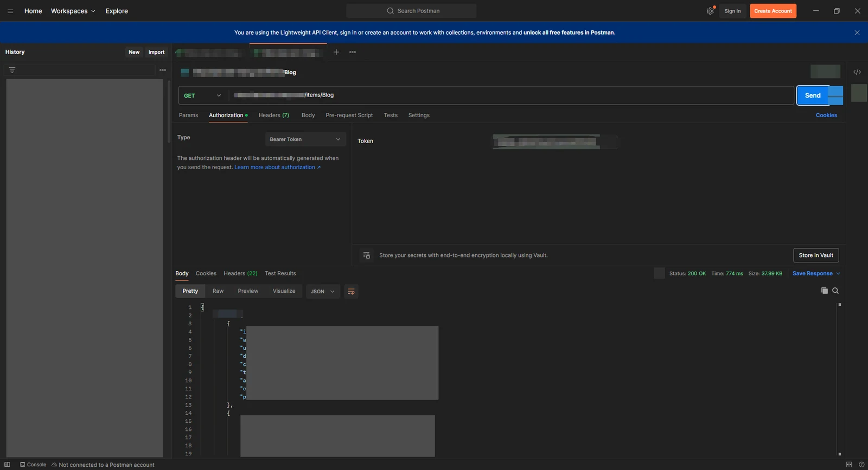Switch to the Params tab
This screenshot has width=868, height=470.
pyautogui.click(x=188, y=115)
